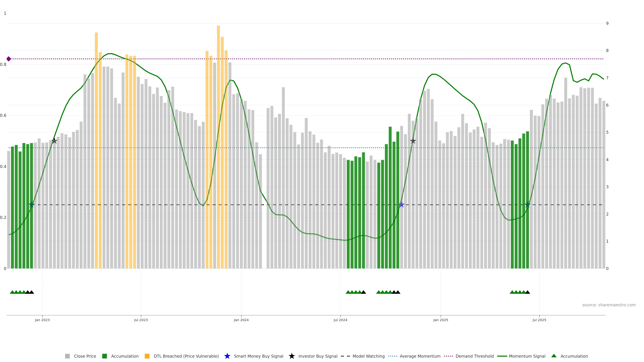
Task: Click the orange DTL Breached color swatch
Action: (x=147, y=356)
